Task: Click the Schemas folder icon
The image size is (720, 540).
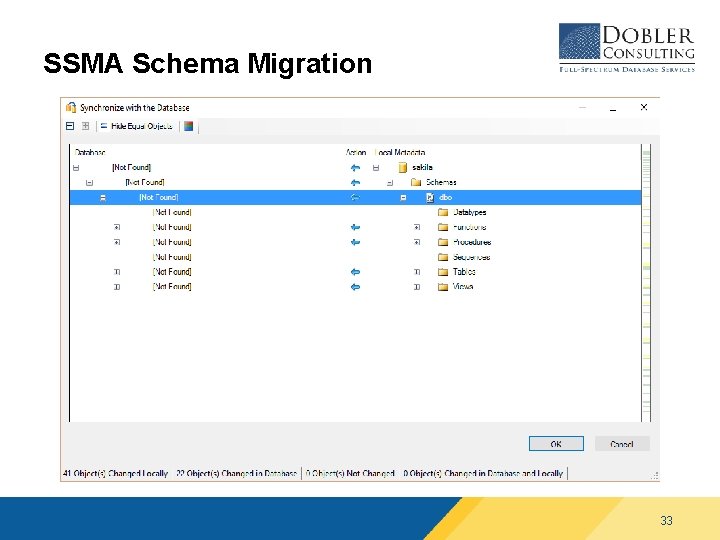Action: (416, 182)
